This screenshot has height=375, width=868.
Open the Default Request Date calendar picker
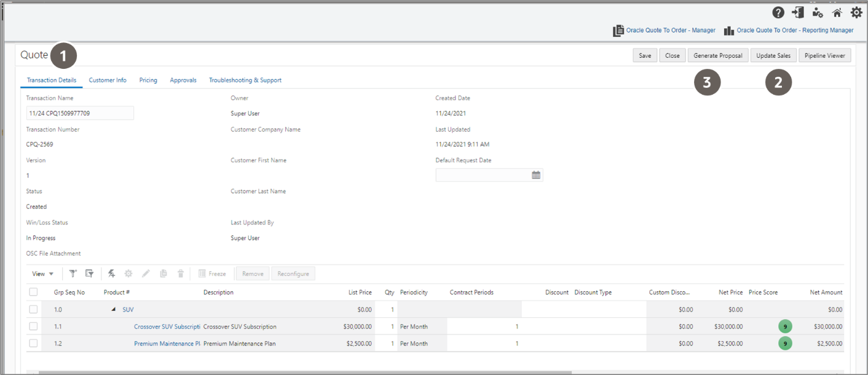(535, 175)
